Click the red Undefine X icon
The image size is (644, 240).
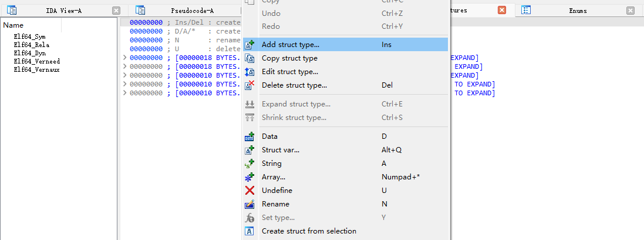coord(249,191)
